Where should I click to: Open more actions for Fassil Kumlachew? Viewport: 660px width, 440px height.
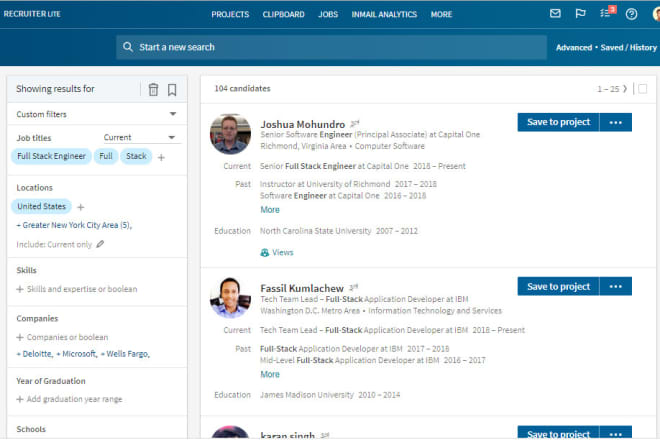tap(615, 286)
